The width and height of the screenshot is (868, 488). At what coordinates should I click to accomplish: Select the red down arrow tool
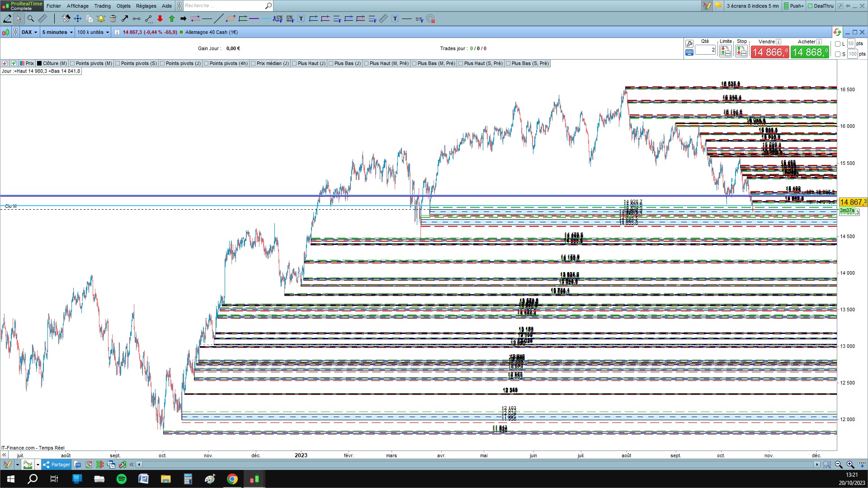pos(160,19)
